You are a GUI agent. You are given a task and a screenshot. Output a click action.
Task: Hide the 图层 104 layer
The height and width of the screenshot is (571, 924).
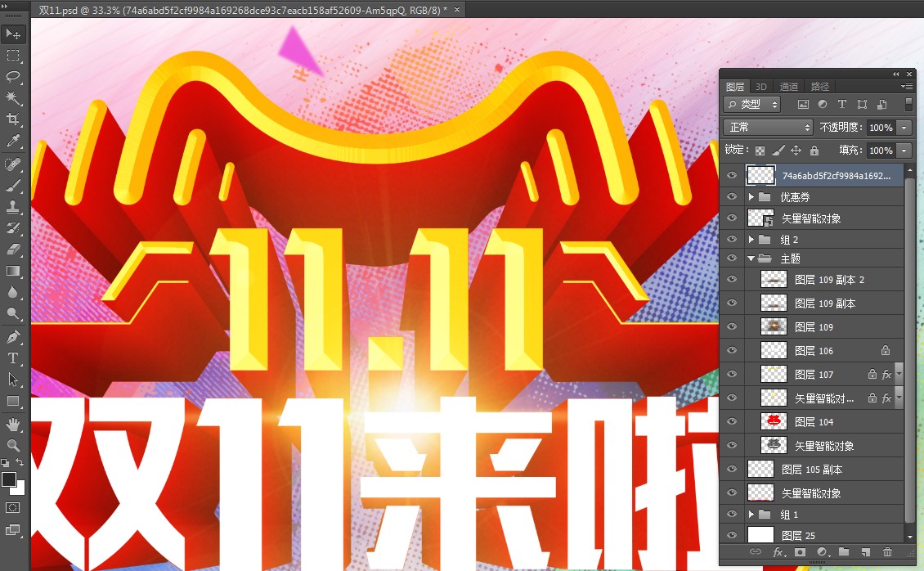(x=732, y=421)
